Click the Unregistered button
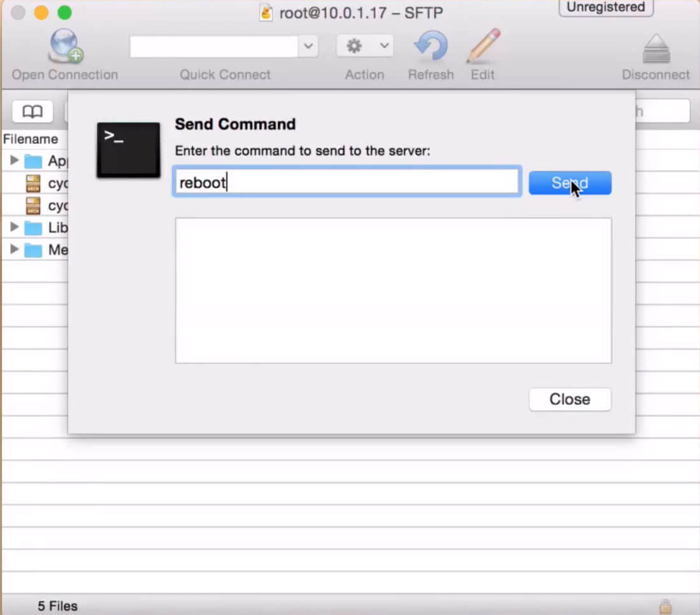Viewport: 700px width, 615px height. (606, 8)
